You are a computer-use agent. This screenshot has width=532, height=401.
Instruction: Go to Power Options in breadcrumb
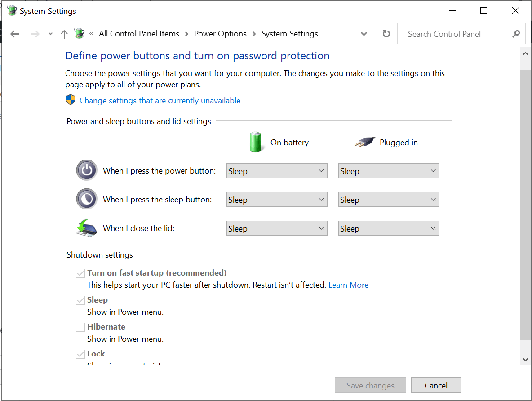click(220, 34)
